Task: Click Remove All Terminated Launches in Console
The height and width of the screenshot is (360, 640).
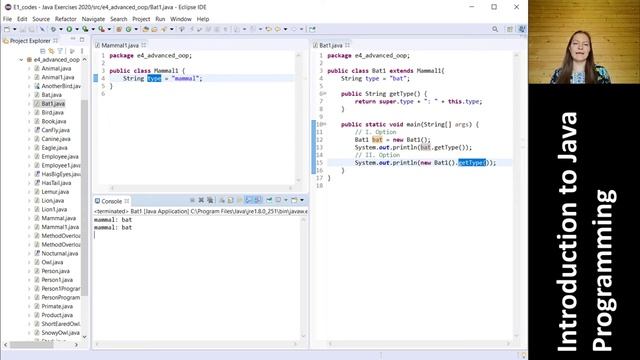Action: 210,200
